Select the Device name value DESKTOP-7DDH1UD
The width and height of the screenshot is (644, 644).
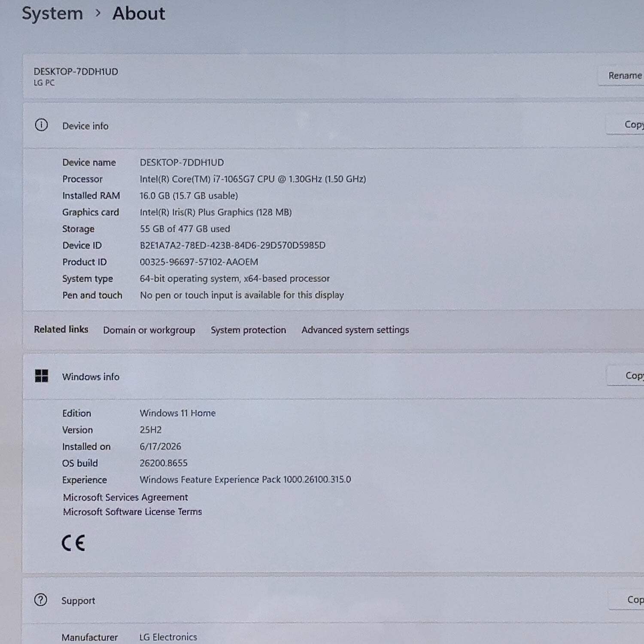[x=182, y=162]
